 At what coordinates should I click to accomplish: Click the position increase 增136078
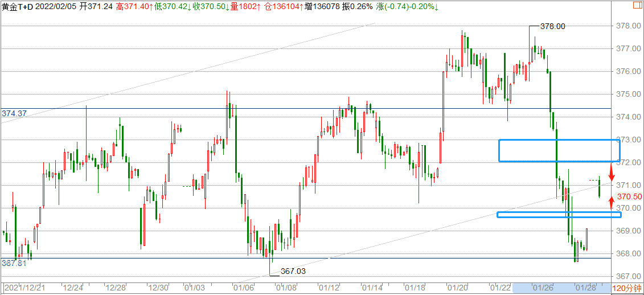[322, 7]
